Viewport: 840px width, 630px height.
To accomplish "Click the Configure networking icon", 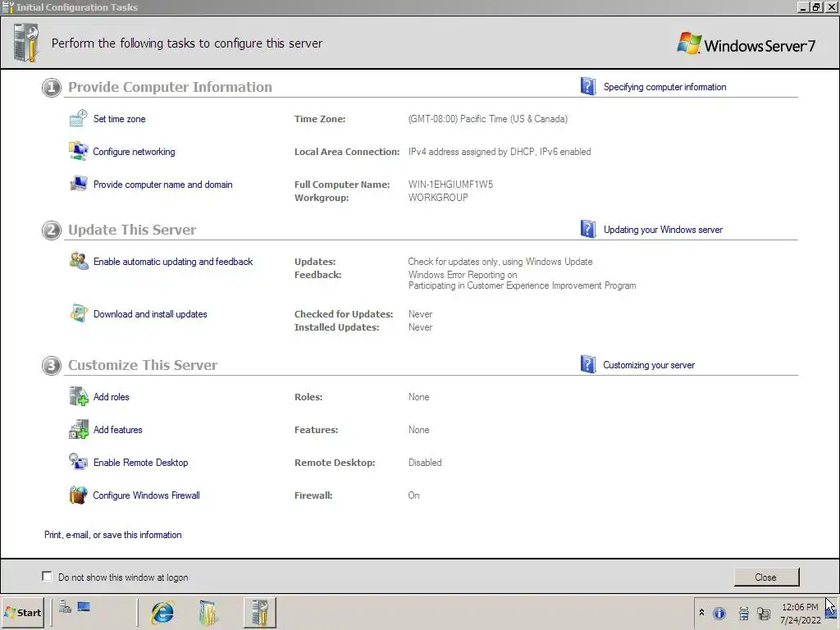I will (x=78, y=151).
